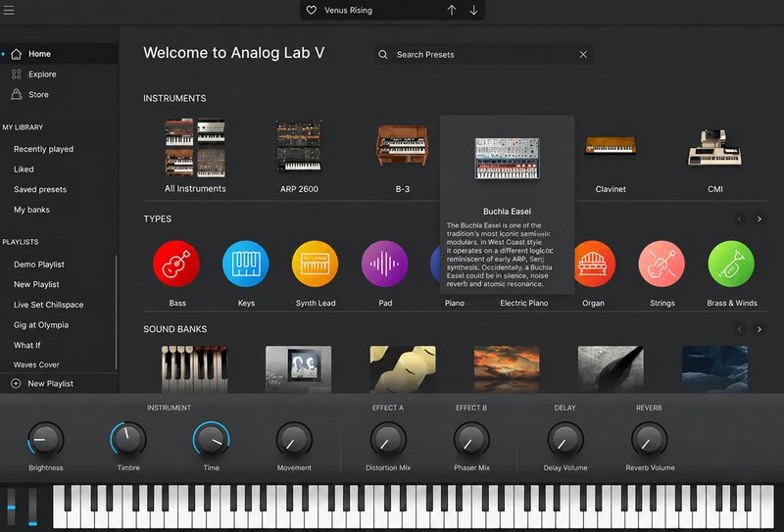The width and height of the screenshot is (784, 532).
Task: Show next Types with right chevron
Action: [x=759, y=219]
